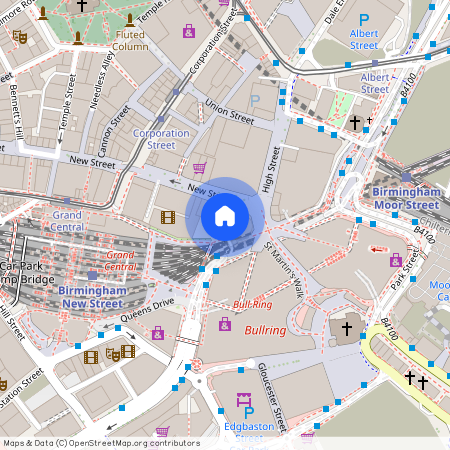Viewport: 450px width, 450px height.
Task: Select the Fluted Column monument icon
Action: tap(130, 20)
